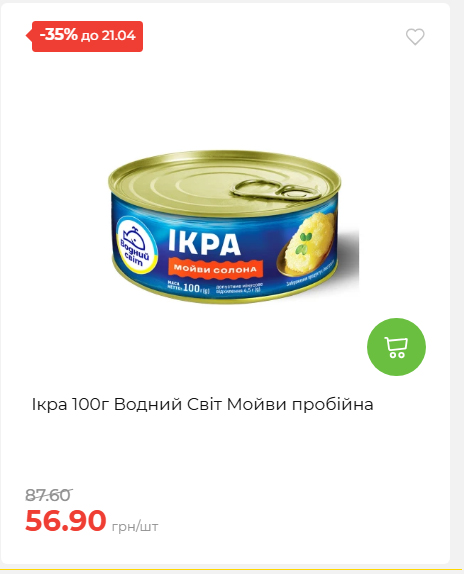Click the green leaf garnish on caviar

point(303,243)
